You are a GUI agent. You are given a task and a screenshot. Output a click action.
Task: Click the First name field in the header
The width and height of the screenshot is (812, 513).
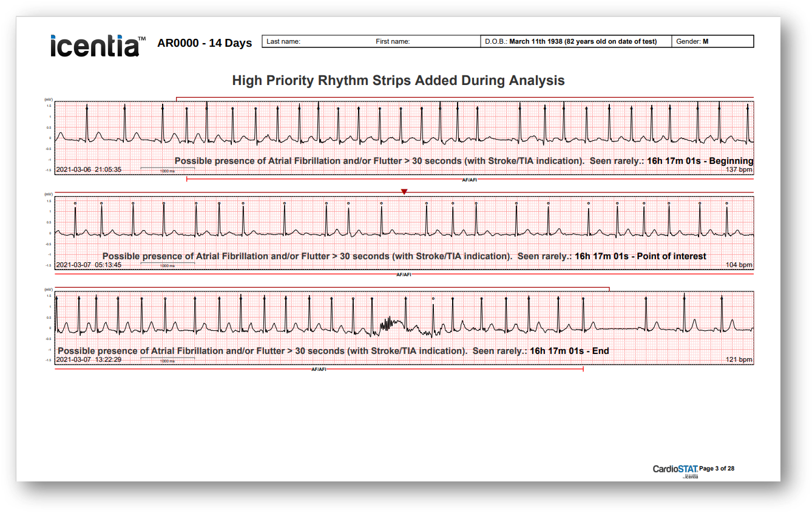(x=391, y=41)
